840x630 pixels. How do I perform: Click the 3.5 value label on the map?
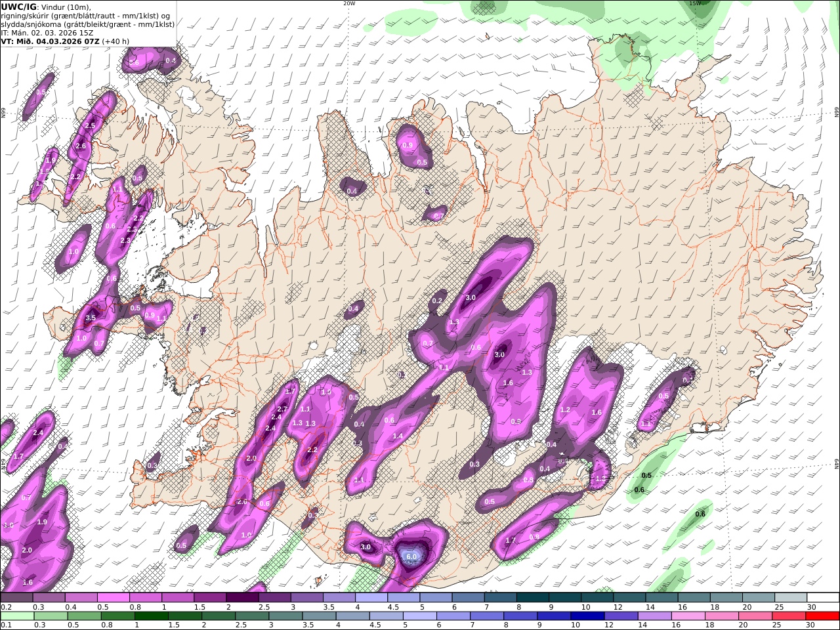91,318
